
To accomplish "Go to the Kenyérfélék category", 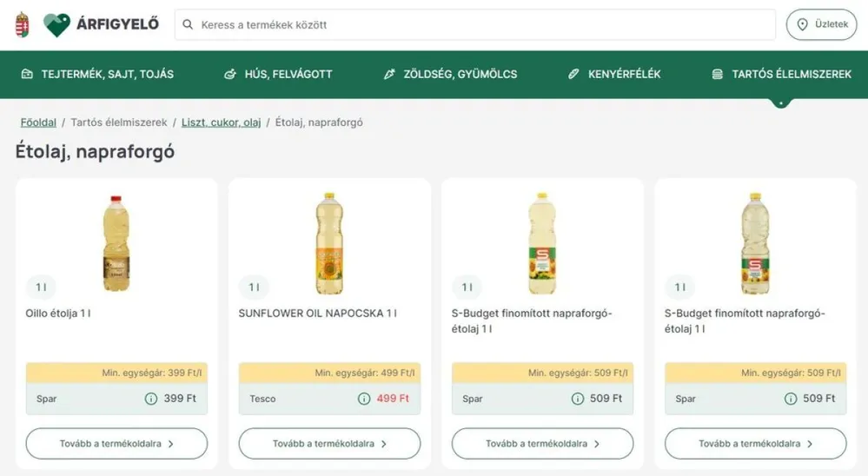I will [x=614, y=75].
